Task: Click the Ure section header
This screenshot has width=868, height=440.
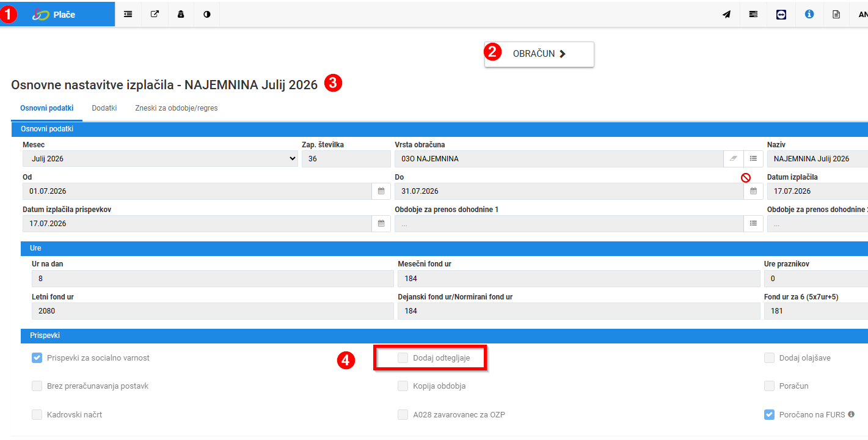Action: (x=445, y=248)
